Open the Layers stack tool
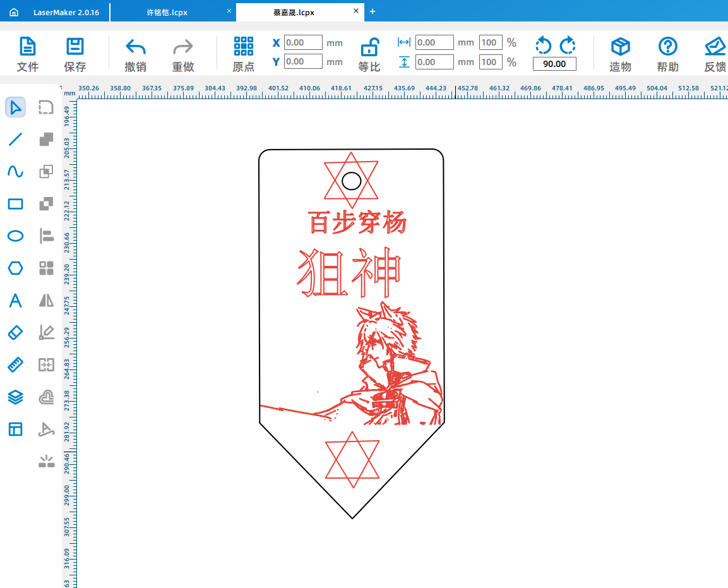The image size is (728, 588). coord(15,397)
